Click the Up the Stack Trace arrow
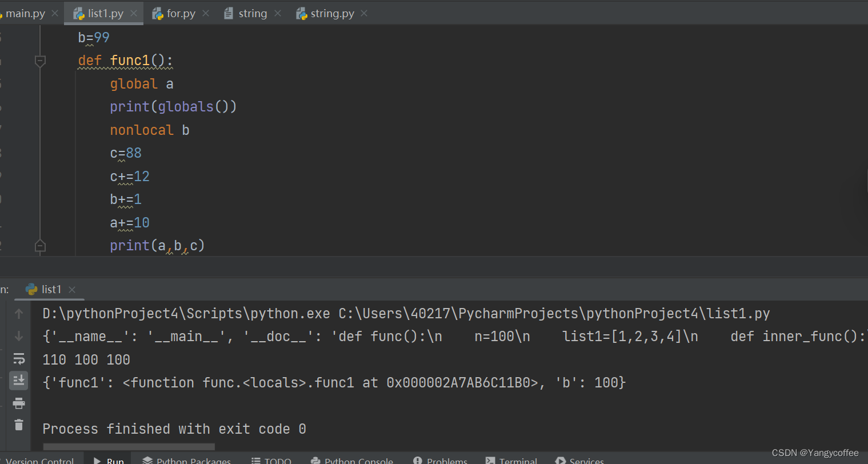 click(19, 314)
